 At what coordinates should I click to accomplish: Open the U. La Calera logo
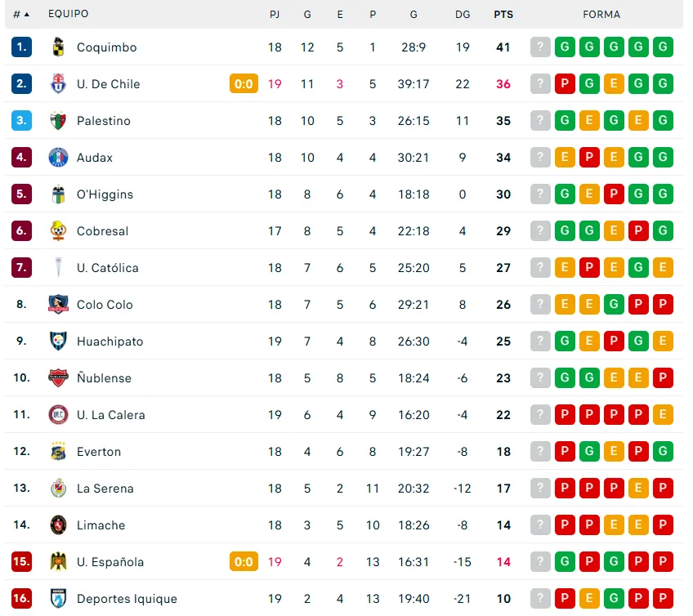tap(58, 415)
